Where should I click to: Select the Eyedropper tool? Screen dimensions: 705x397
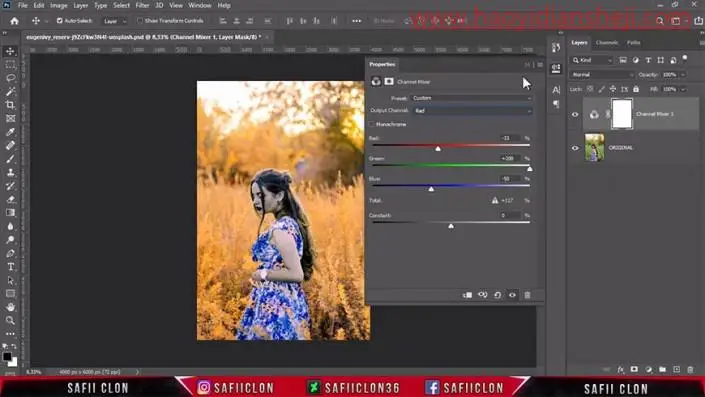tap(10, 132)
